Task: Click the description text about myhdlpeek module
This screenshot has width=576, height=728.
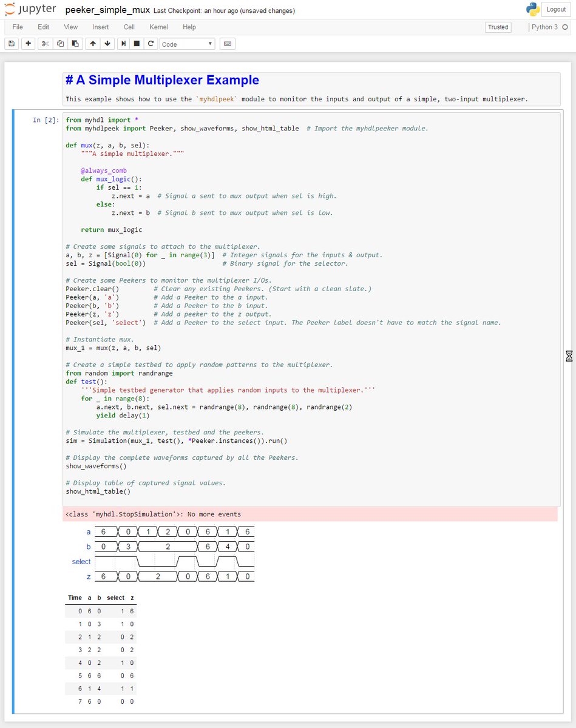Action: (297, 99)
